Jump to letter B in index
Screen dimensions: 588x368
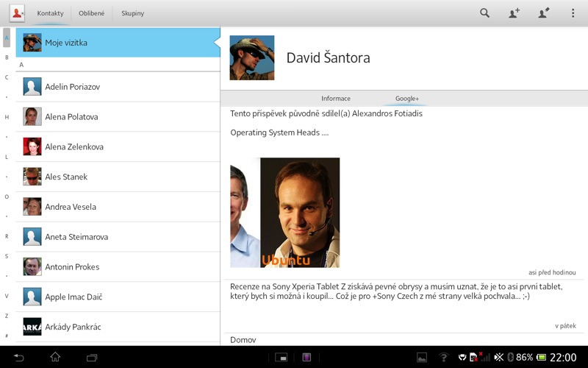click(7, 57)
